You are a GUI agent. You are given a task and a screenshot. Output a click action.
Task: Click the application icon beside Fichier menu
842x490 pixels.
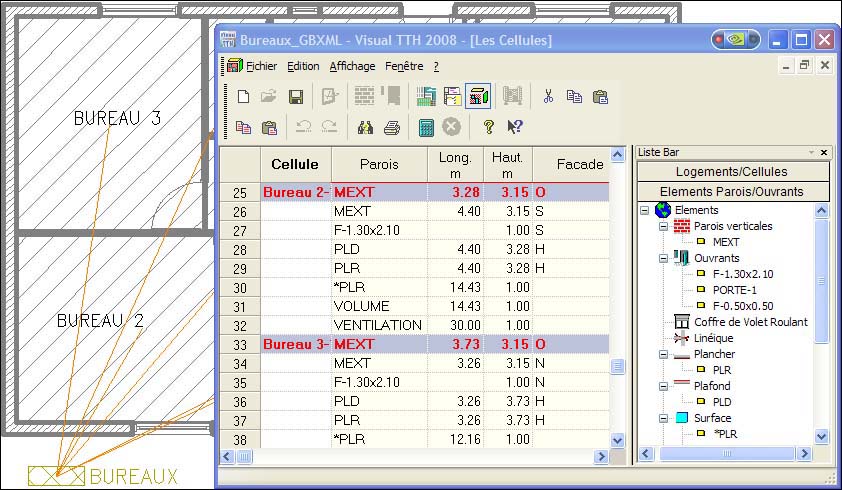coord(235,66)
